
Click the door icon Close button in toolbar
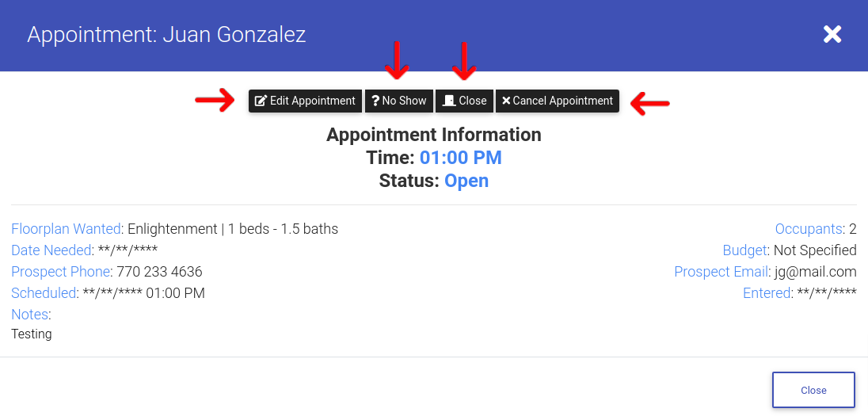pos(449,101)
